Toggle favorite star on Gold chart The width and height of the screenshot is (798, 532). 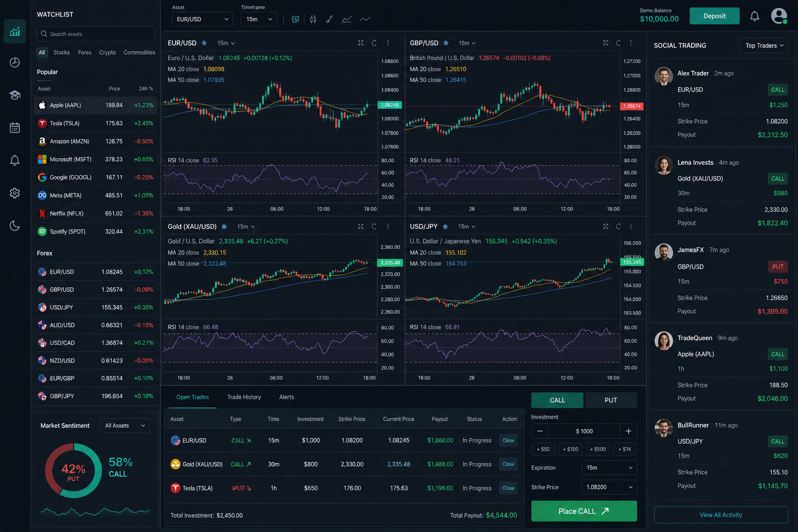(224, 227)
